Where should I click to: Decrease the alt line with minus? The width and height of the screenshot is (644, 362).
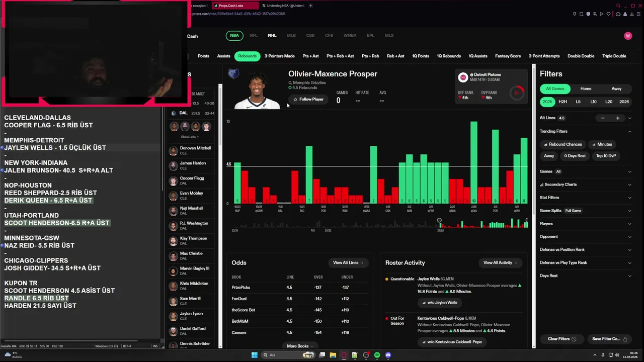[603, 118]
